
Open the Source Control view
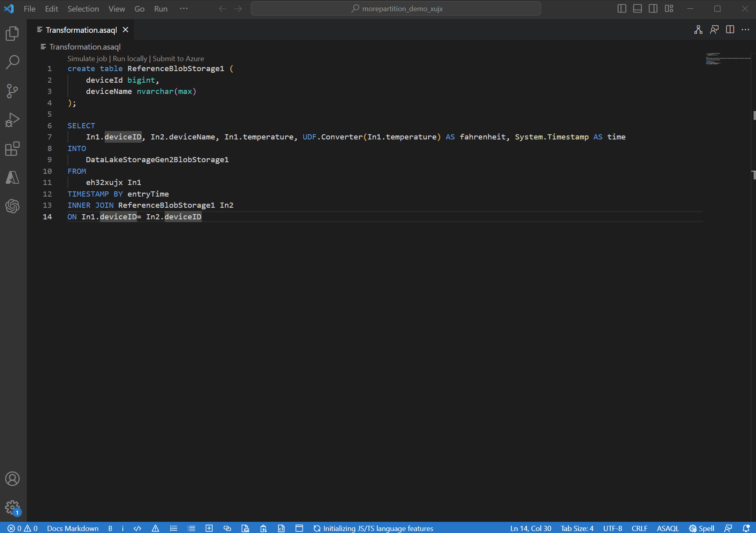point(12,91)
